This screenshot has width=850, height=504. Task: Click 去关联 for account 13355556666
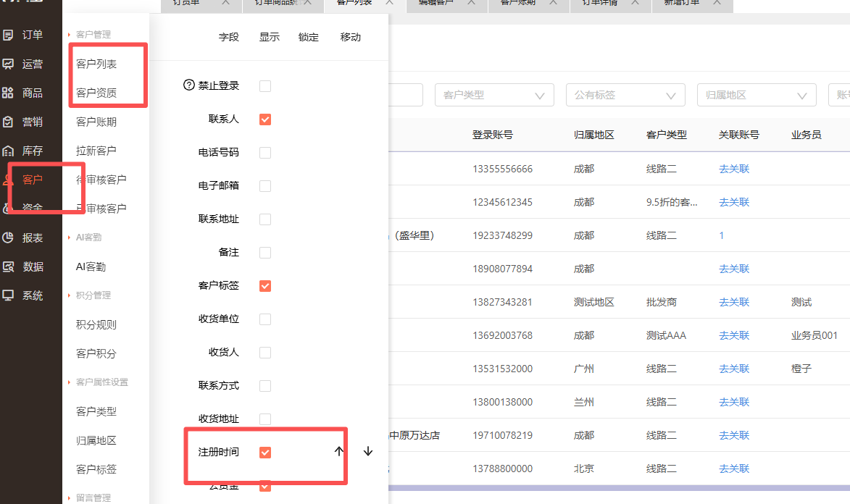pos(734,169)
